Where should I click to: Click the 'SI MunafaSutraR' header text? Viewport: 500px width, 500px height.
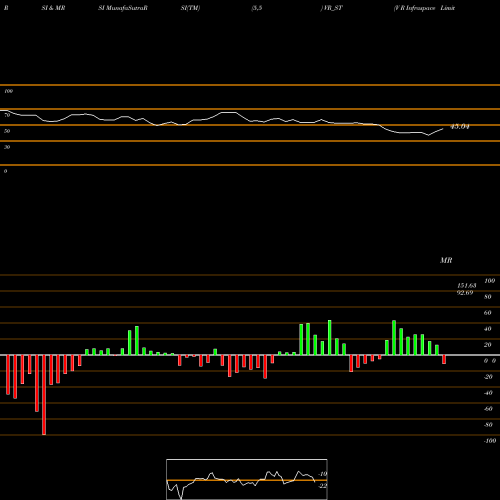click(123, 8)
